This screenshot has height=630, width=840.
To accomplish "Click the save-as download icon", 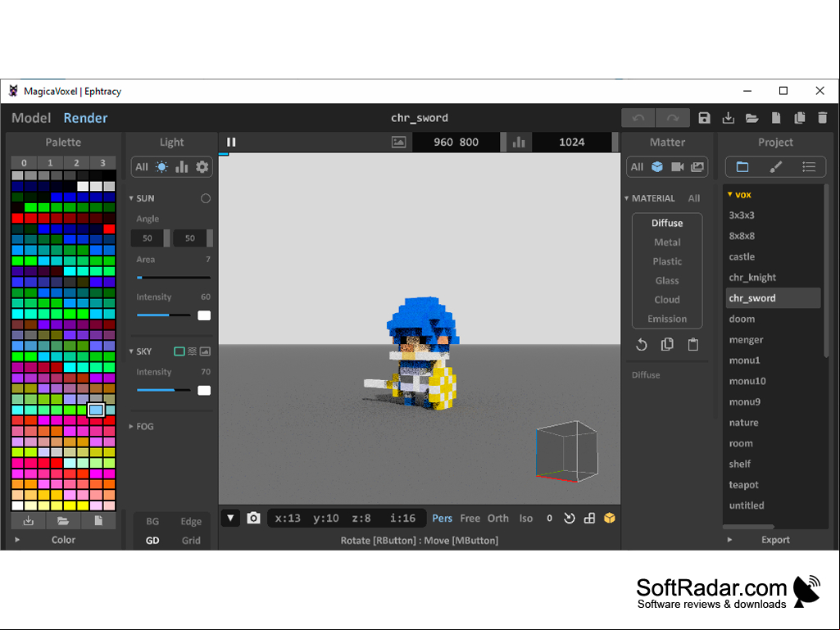I will [x=728, y=118].
